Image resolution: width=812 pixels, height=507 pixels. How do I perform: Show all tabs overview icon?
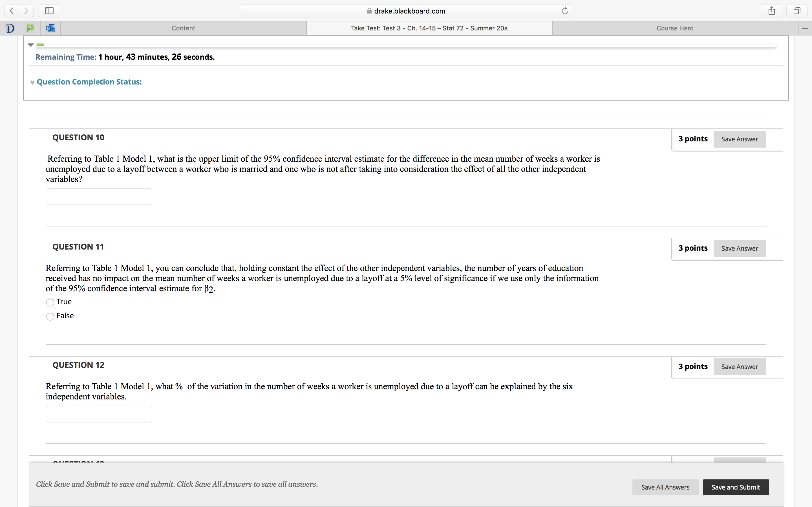click(797, 11)
